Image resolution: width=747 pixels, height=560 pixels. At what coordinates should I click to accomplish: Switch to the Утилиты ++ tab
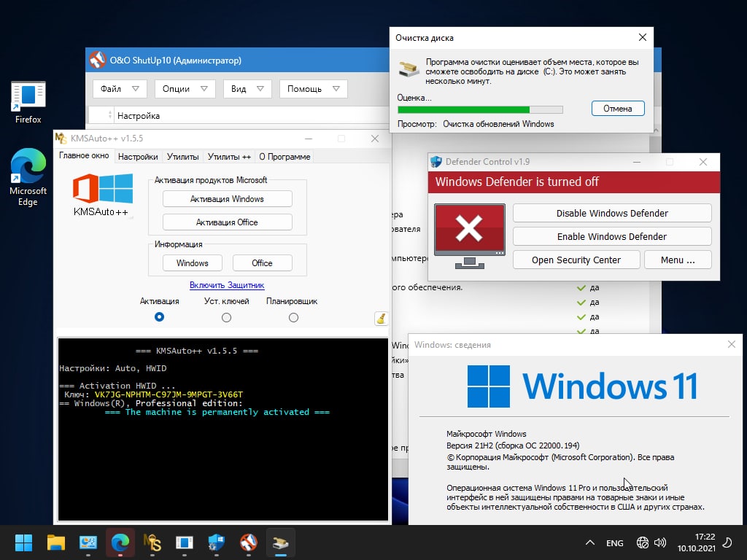pyautogui.click(x=229, y=157)
